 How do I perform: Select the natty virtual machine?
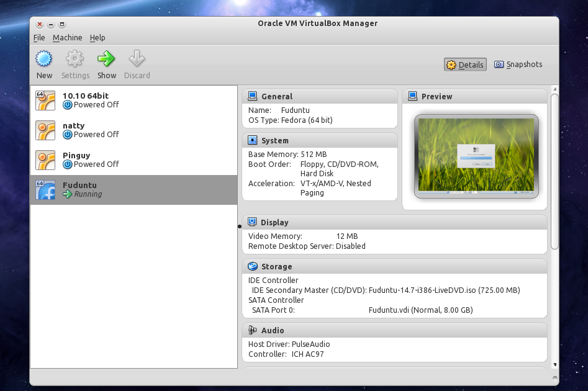87,130
